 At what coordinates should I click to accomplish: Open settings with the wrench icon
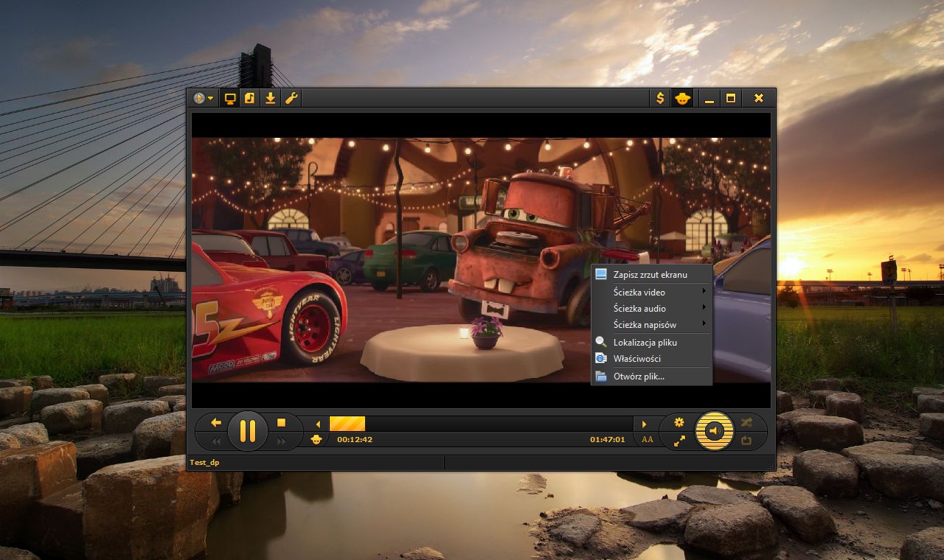pos(291,98)
